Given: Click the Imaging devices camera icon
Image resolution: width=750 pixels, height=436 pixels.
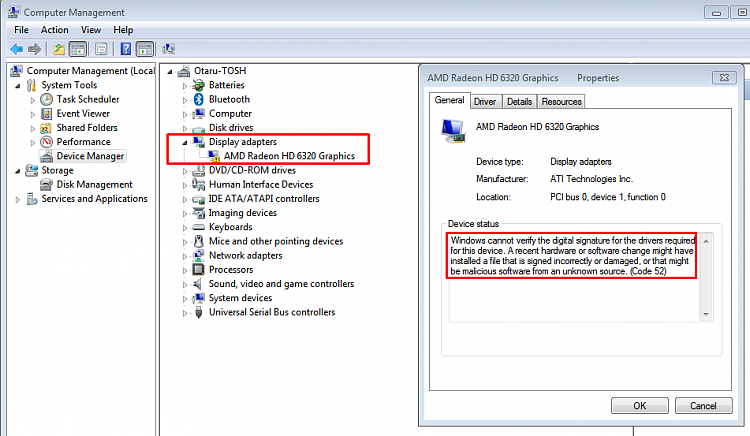Looking at the screenshot, I should [x=199, y=213].
